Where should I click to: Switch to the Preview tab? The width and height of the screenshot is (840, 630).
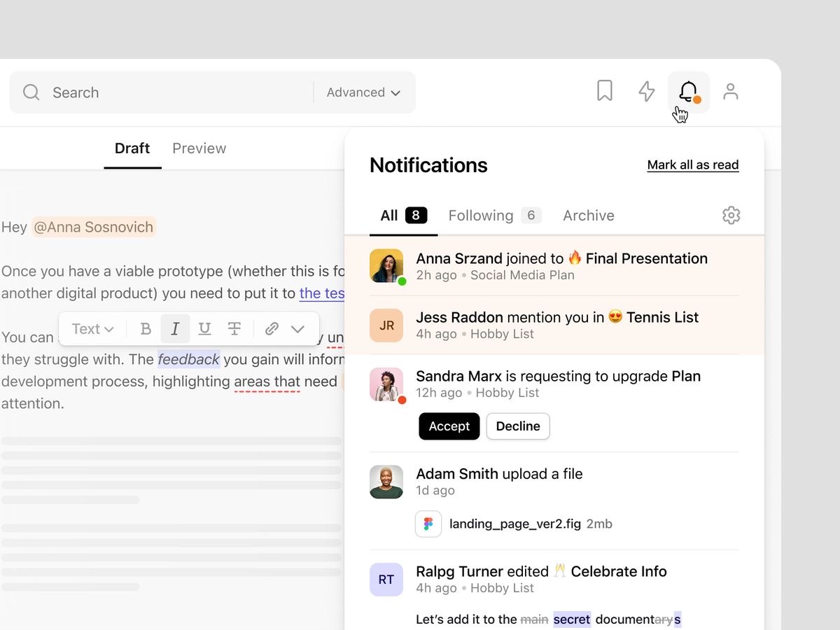[x=199, y=148]
